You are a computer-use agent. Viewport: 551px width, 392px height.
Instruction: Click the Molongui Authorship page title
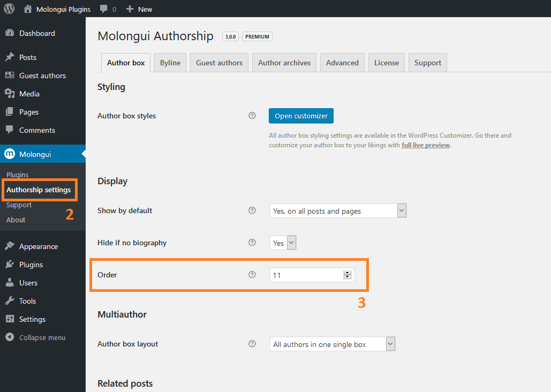coord(155,36)
